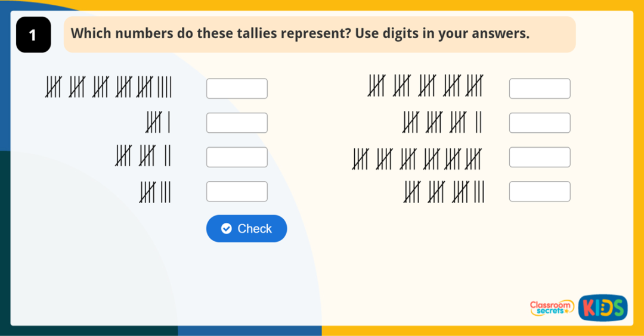
Task: Select answer box beside the thirty tally
Action: [x=539, y=157]
